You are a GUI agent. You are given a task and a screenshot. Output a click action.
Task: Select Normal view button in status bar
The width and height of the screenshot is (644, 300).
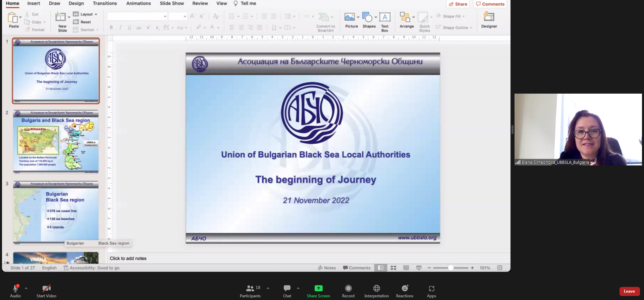[x=381, y=268]
